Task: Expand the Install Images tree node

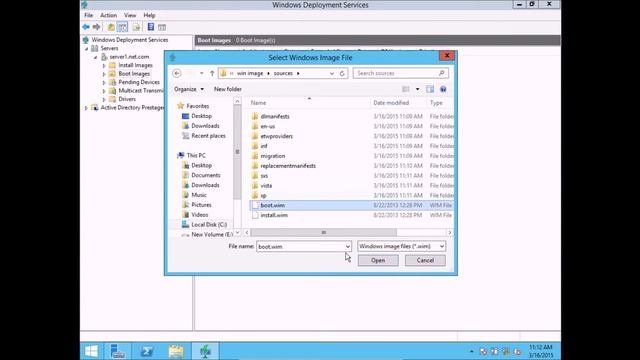Action: [104, 65]
